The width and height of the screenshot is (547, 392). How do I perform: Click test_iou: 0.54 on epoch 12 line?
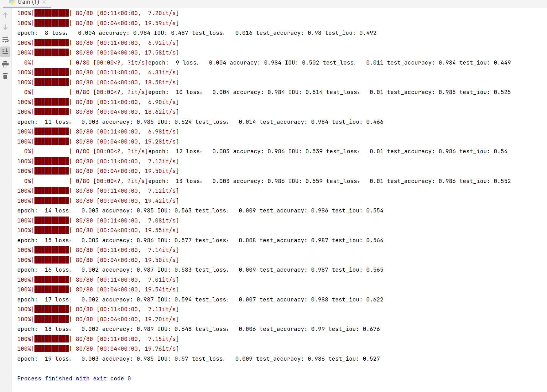[483, 151]
